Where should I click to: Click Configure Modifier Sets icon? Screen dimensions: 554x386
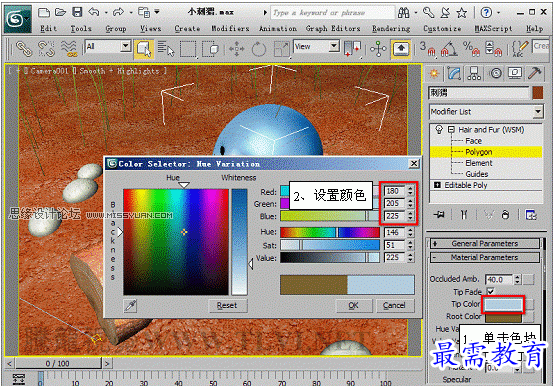tap(531, 214)
